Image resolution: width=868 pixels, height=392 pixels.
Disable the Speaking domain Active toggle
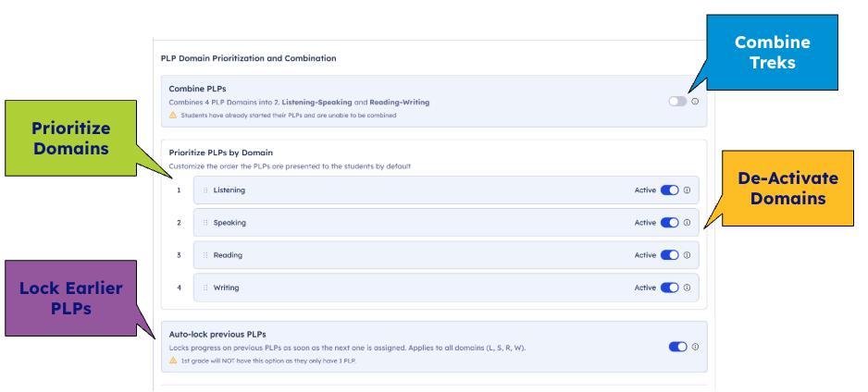pyautogui.click(x=670, y=223)
